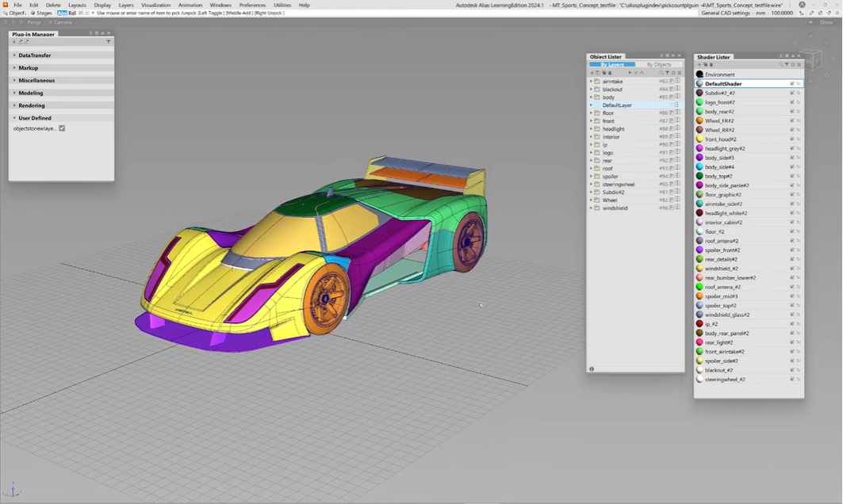Click the filter icon in Plug-in Manager
This screenshot has height=504, width=843.
tap(109, 41)
